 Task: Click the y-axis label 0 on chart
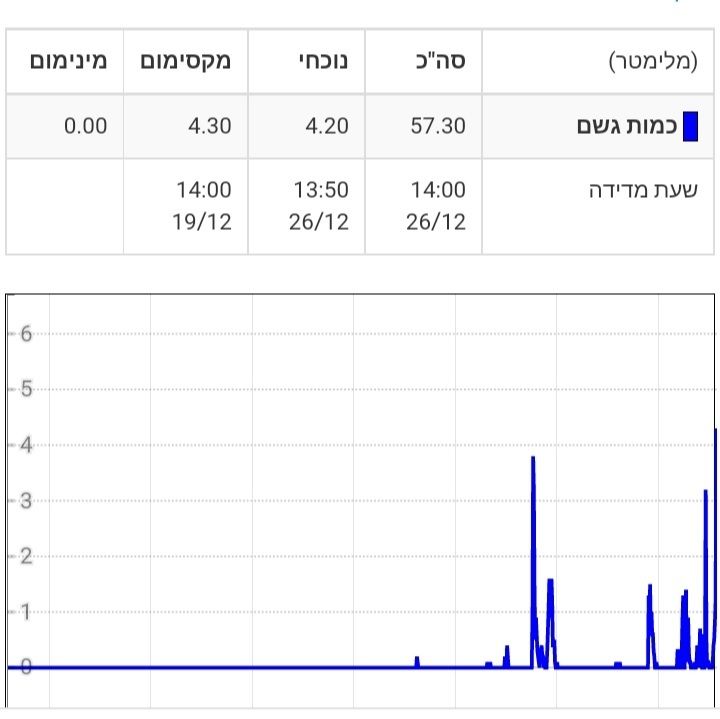click(x=26, y=667)
